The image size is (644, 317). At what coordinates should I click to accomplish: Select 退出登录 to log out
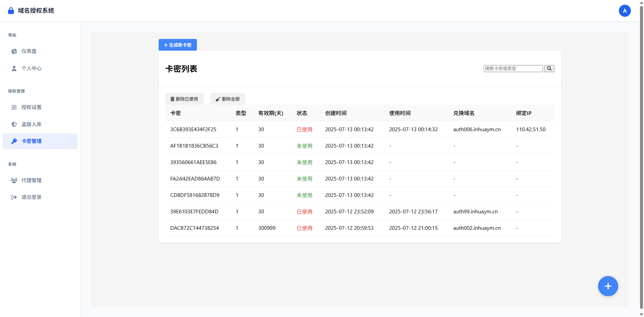point(40,197)
